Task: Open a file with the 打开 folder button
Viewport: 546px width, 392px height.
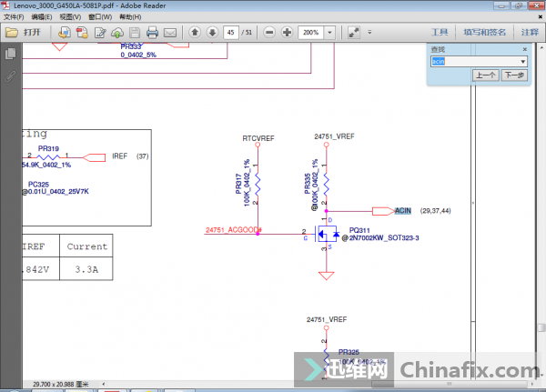Action: tap(24, 33)
